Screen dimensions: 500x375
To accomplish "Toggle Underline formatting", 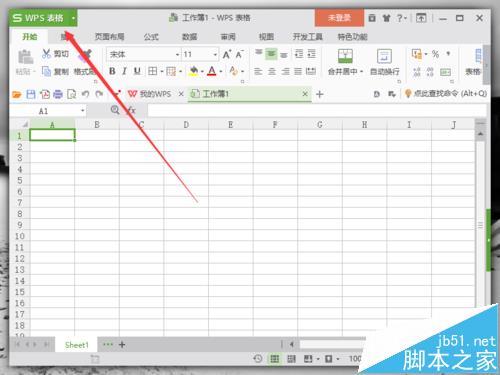I will [137, 71].
